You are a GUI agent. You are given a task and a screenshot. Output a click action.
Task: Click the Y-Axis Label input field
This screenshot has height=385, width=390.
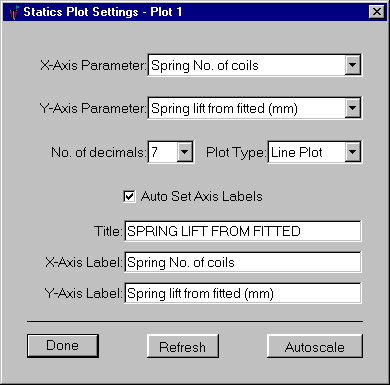(243, 294)
